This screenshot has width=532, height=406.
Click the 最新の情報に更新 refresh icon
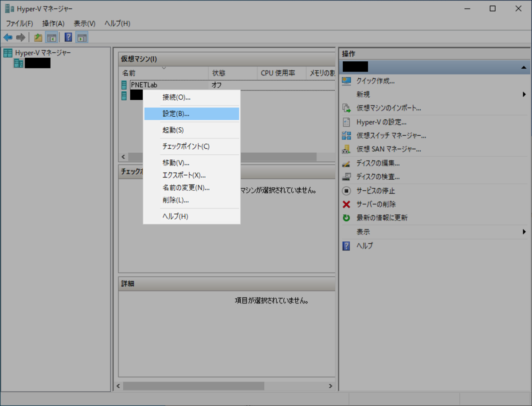(x=346, y=217)
